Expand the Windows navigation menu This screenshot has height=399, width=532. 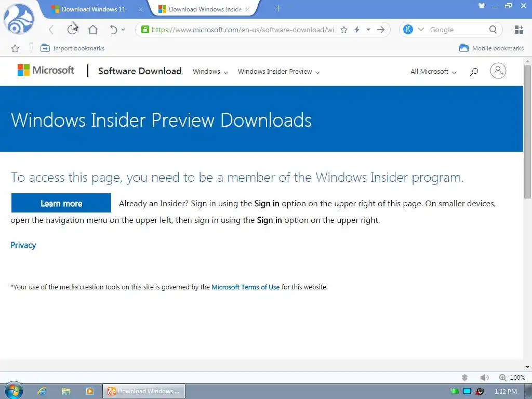(x=210, y=72)
